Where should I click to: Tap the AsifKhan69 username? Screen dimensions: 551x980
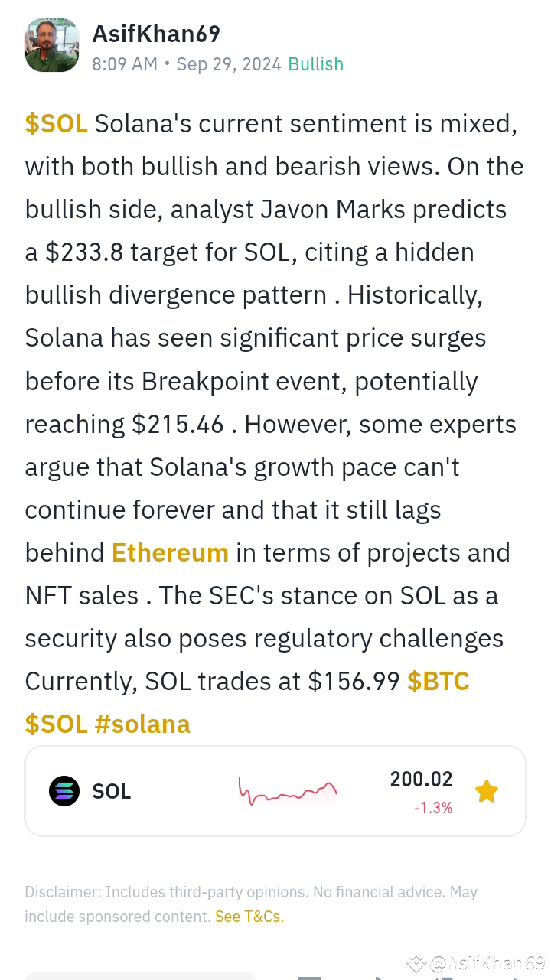pyautogui.click(x=156, y=34)
